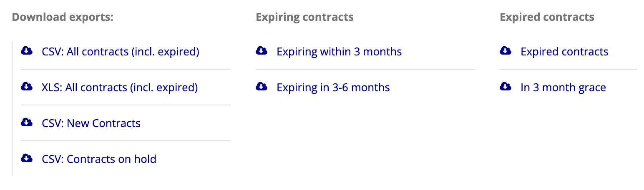Viewport: 644px width, 190px height.
Task: Click cloud icon next to CSV: New Contracts
Action: [27, 123]
